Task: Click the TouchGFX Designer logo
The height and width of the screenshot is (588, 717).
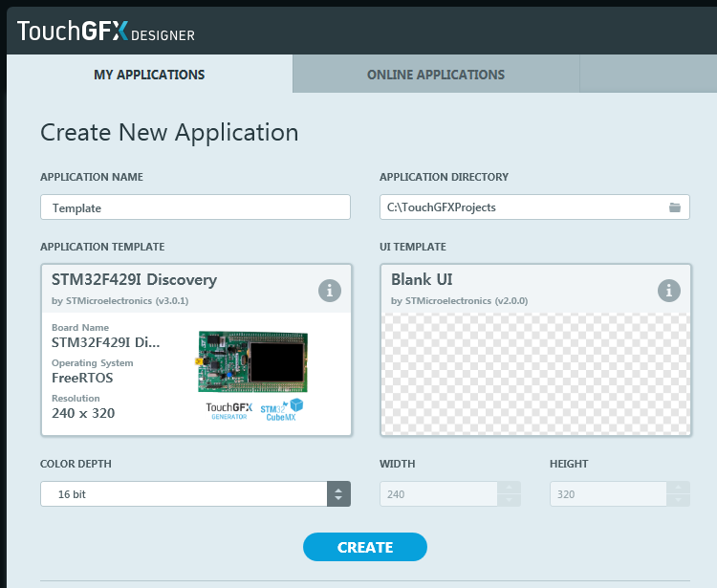Action: coord(105,32)
